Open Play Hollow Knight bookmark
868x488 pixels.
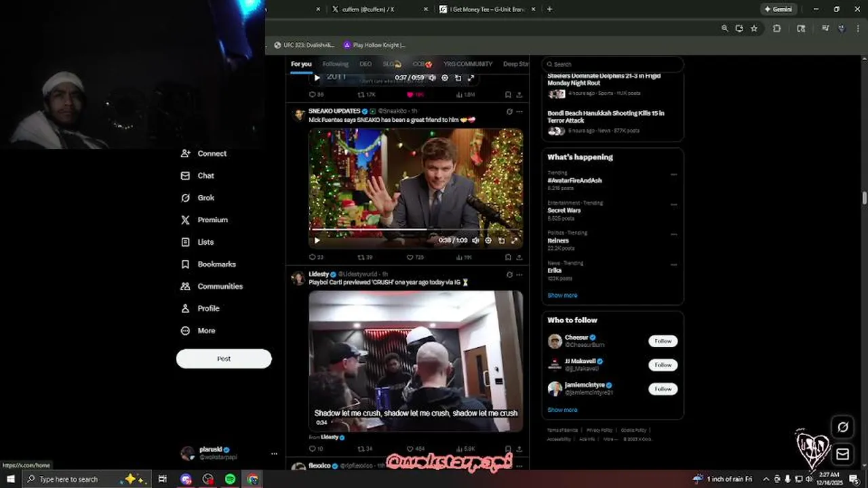point(374,45)
